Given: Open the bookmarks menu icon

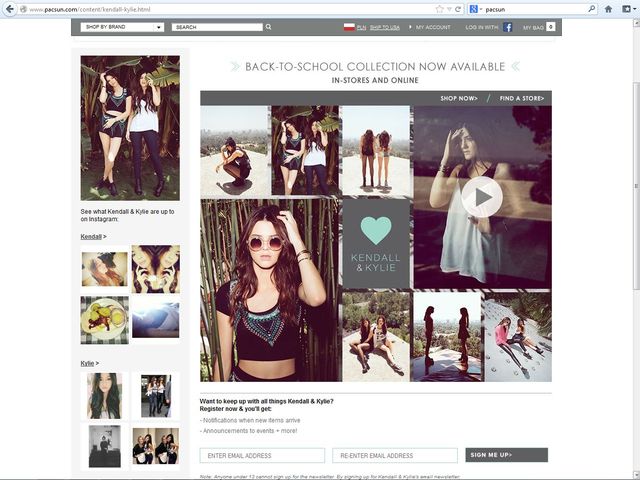Looking at the screenshot, I should click(x=627, y=9).
